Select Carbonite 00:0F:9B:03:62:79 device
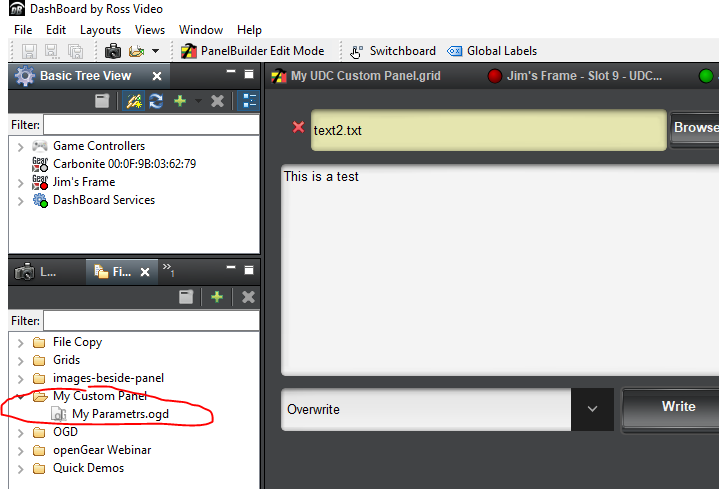Image resolution: width=719 pixels, height=489 pixels. pyautogui.click(x=124, y=164)
